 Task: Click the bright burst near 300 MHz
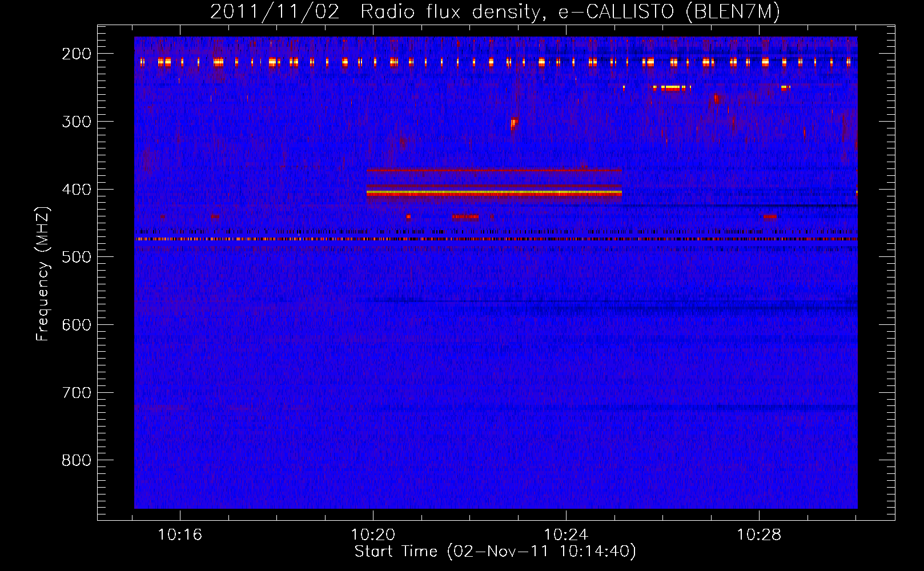coord(514,123)
